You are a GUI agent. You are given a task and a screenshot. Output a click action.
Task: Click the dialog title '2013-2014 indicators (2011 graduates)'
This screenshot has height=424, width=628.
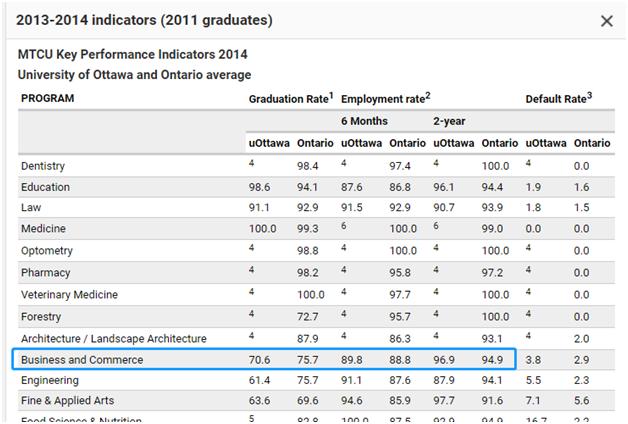(x=145, y=21)
